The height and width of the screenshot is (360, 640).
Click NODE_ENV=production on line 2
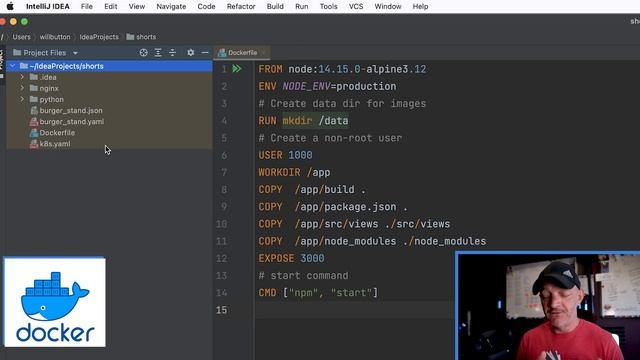point(339,87)
